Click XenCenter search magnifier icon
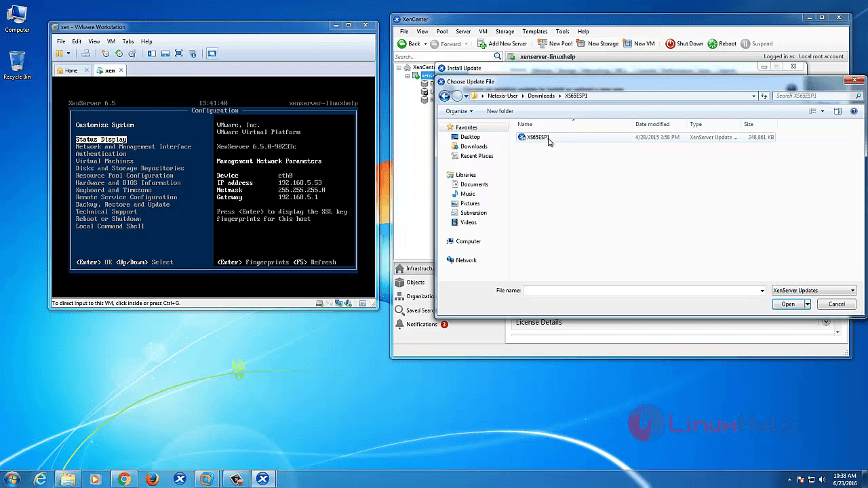 pyautogui.click(x=497, y=56)
